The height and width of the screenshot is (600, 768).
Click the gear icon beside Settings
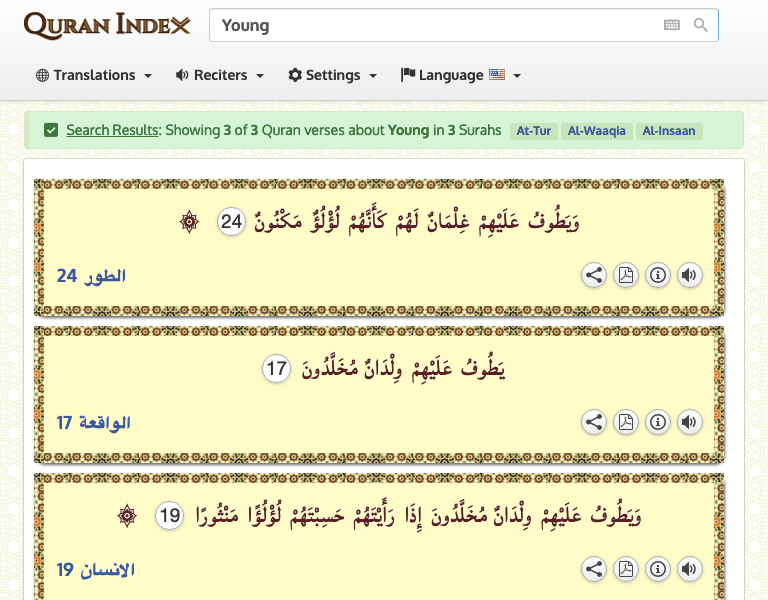295,75
